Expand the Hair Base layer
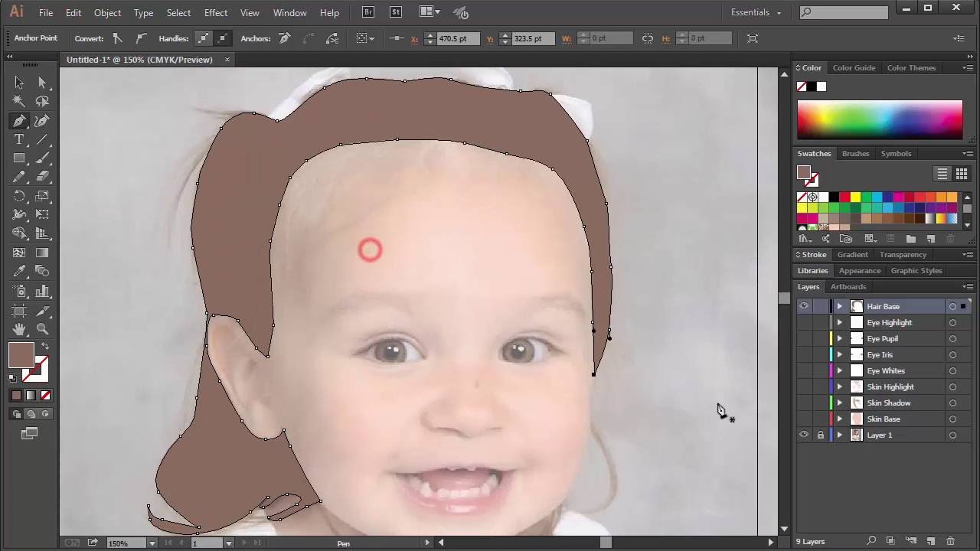 point(840,306)
